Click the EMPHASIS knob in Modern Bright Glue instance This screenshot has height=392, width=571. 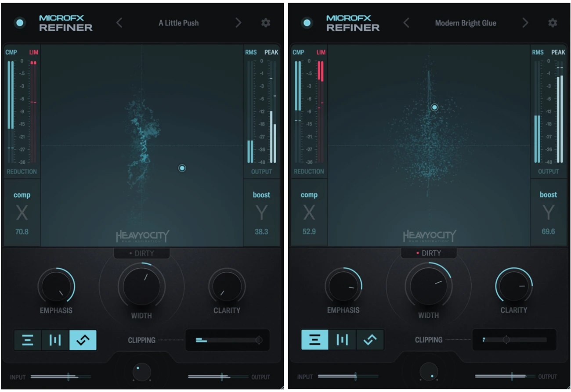point(343,287)
